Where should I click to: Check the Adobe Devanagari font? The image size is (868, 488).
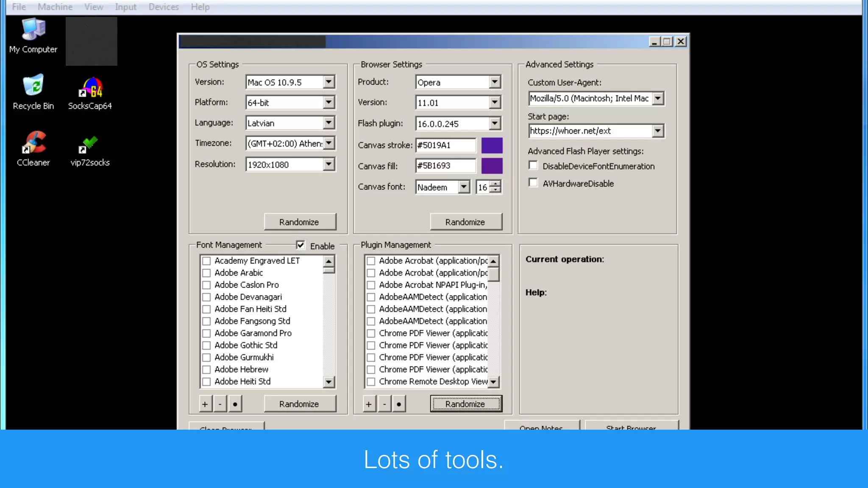pyautogui.click(x=206, y=297)
